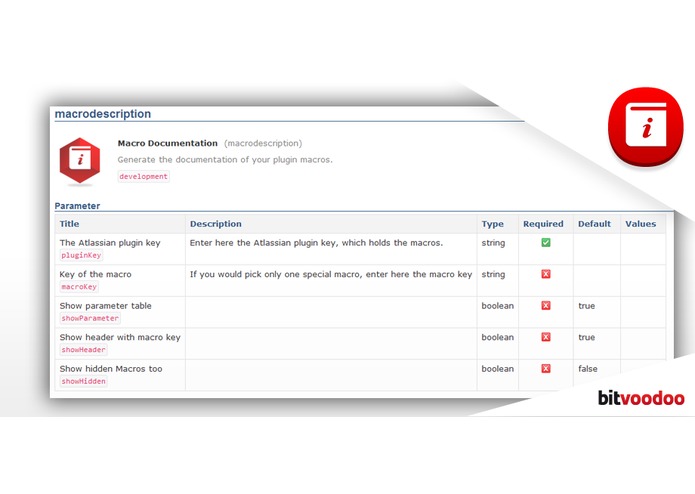The image size is (695, 494).
Task: Click the showParameter code tag
Action: point(90,318)
